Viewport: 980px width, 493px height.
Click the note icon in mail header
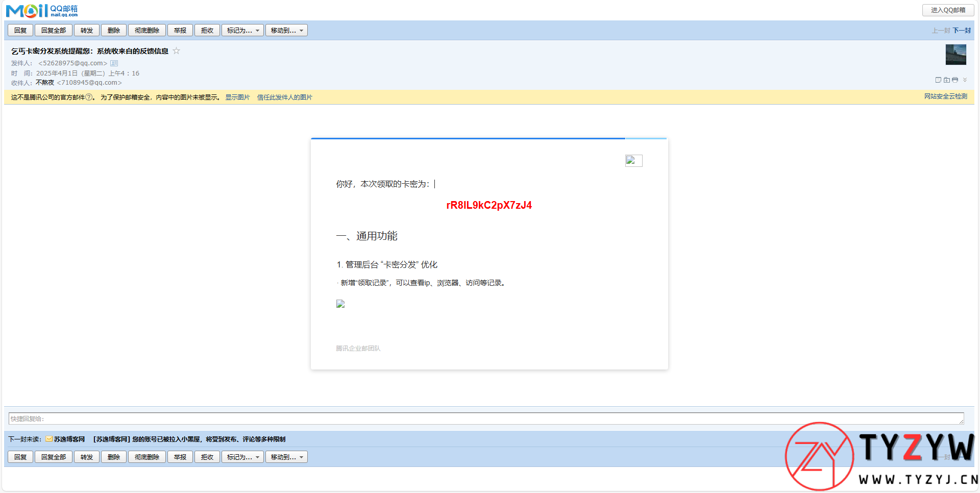938,80
